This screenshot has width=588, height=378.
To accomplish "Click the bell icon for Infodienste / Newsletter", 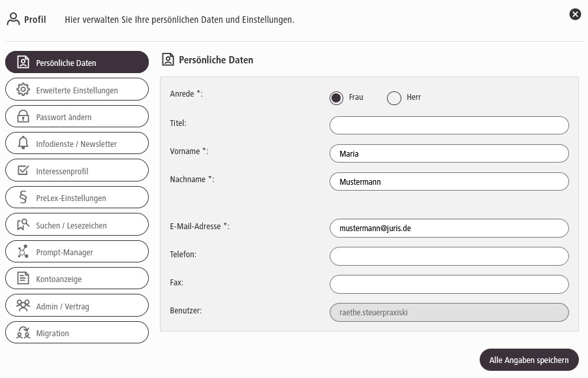I will click(x=23, y=144).
